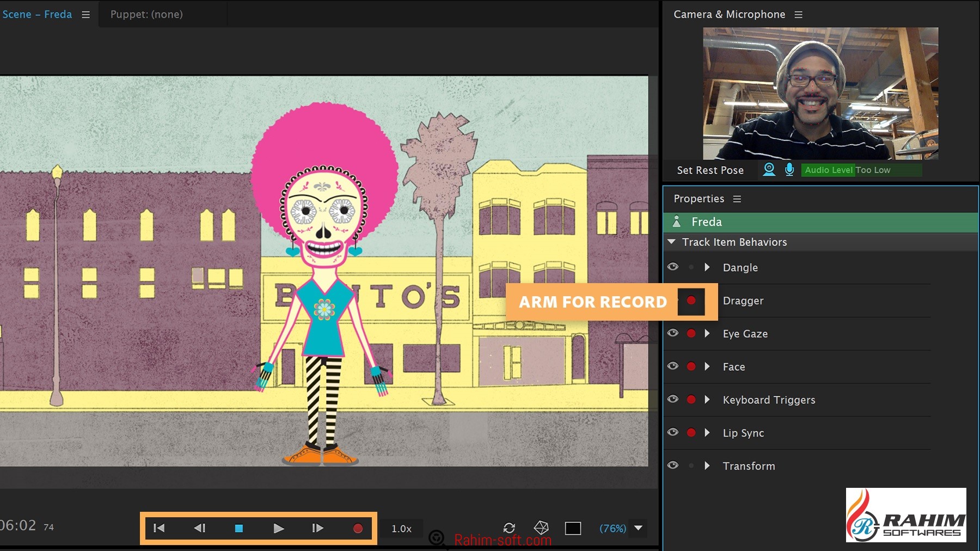Viewport: 980px width, 551px height.
Task: Switch to the Scene – Freda tab
Action: 37,14
